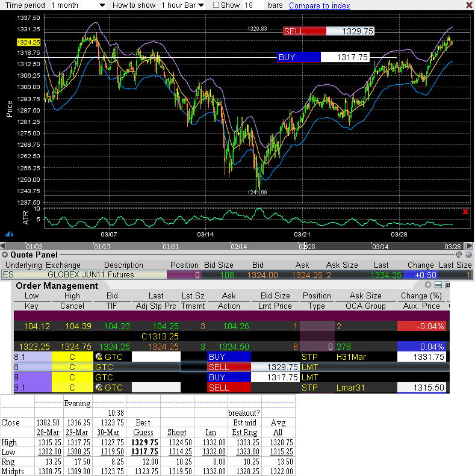Viewport: 475px width, 476px height.
Task: Toggle the Show bars checkbox
Action: pyautogui.click(x=216, y=5)
